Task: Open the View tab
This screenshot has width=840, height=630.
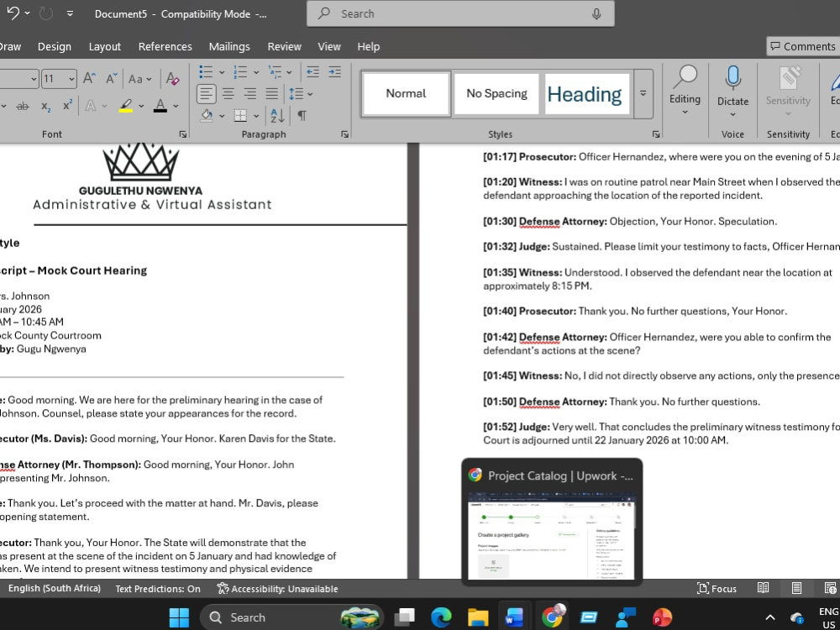Action: [329, 46]
